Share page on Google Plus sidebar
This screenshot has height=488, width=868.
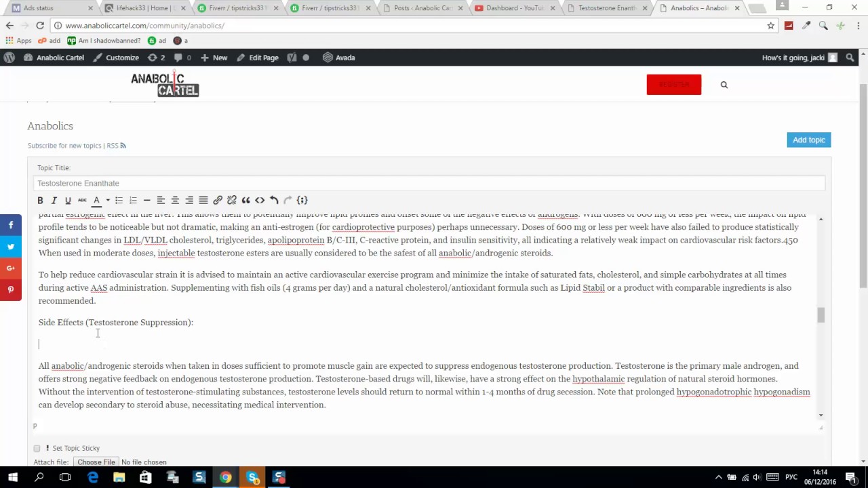tap(11, 268)
